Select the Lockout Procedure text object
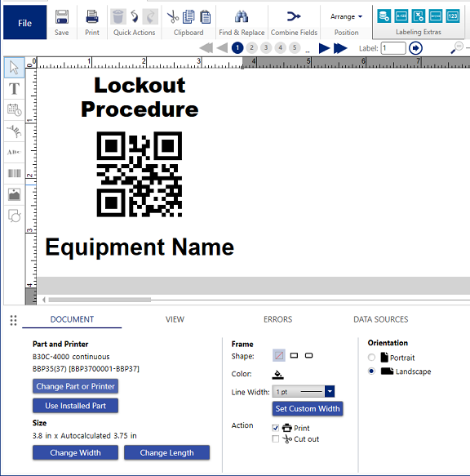470x476 pixels. 140,97
